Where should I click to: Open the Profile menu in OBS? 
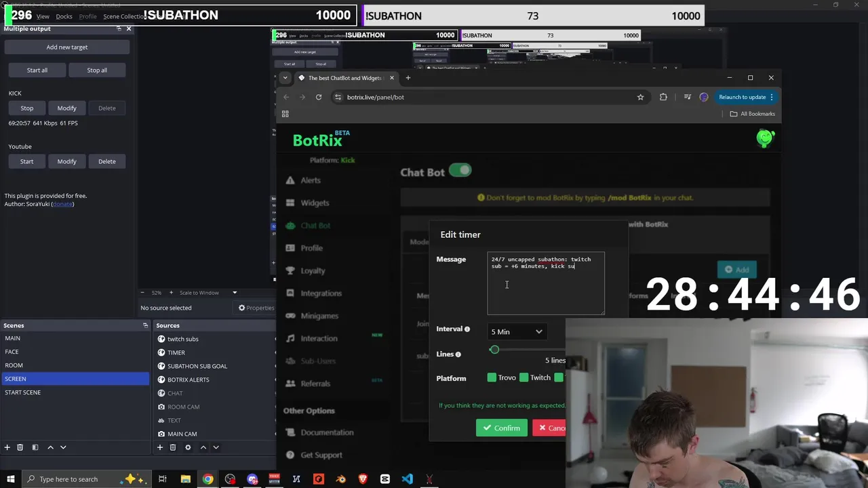pyautogui.click(x=87, y=16)
